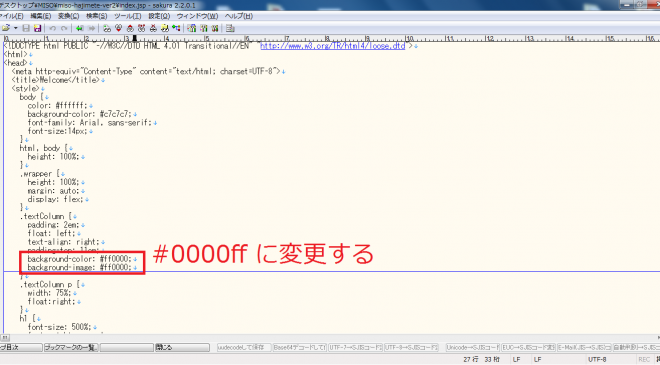This screenshot has height=365, width=660.
Task: Click the first binoculars search icon
Action: [x=107, y=28]
